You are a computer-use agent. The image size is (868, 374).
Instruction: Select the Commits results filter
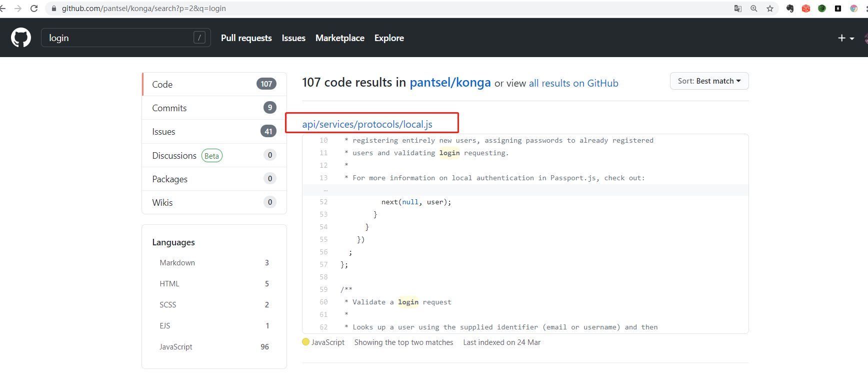pyautogui.click(x=214, y=108)
